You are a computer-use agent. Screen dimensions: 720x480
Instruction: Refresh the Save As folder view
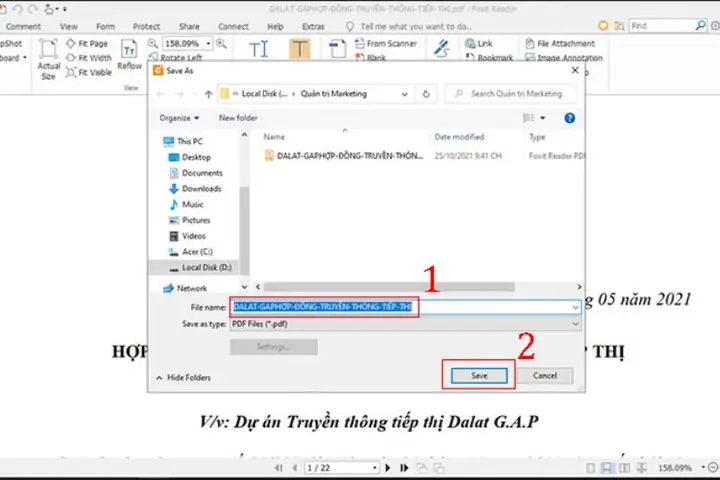(x=426, y=94)
